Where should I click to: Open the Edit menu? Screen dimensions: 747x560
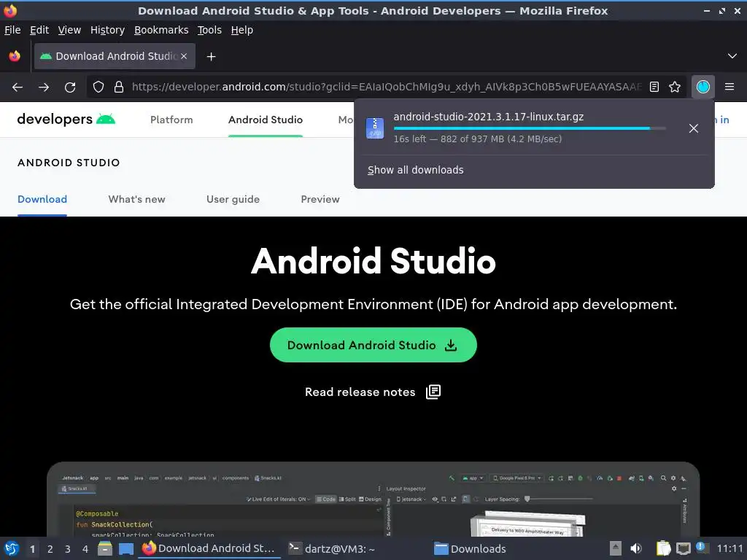(x=39, y=30)
